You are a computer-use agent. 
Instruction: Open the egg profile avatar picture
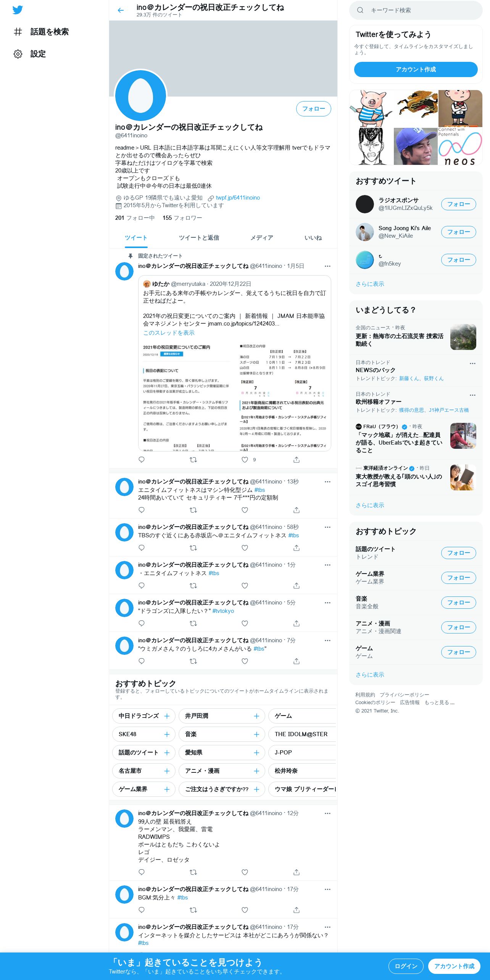[x=141, y=96]
